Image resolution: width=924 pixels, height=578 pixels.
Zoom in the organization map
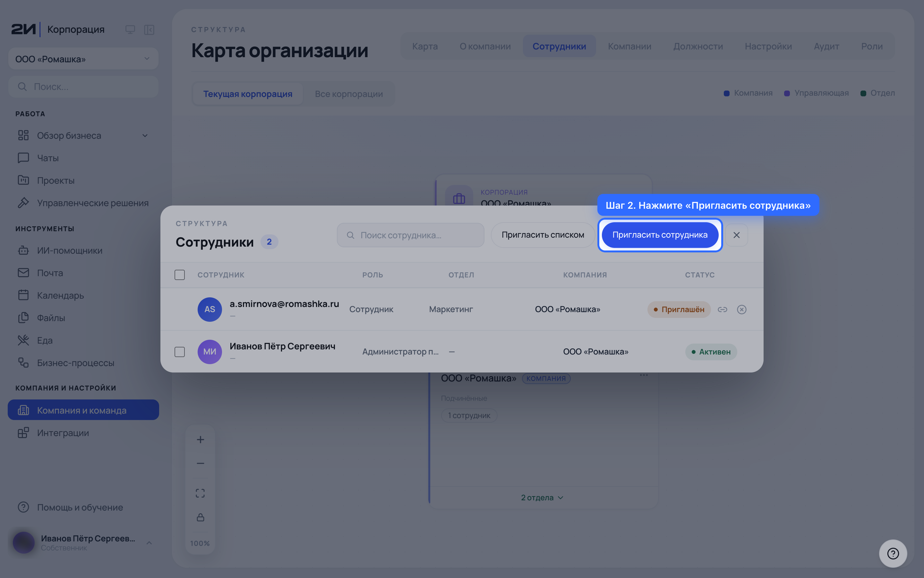(200, 440)
